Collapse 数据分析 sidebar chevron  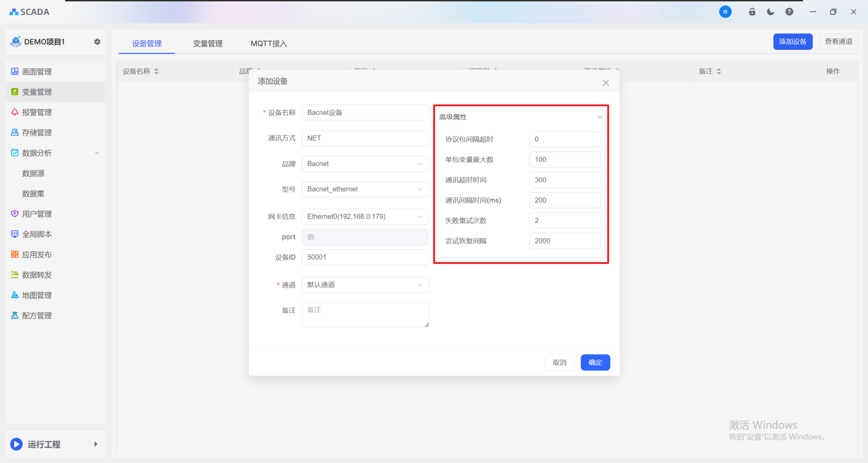coord(97,153)
